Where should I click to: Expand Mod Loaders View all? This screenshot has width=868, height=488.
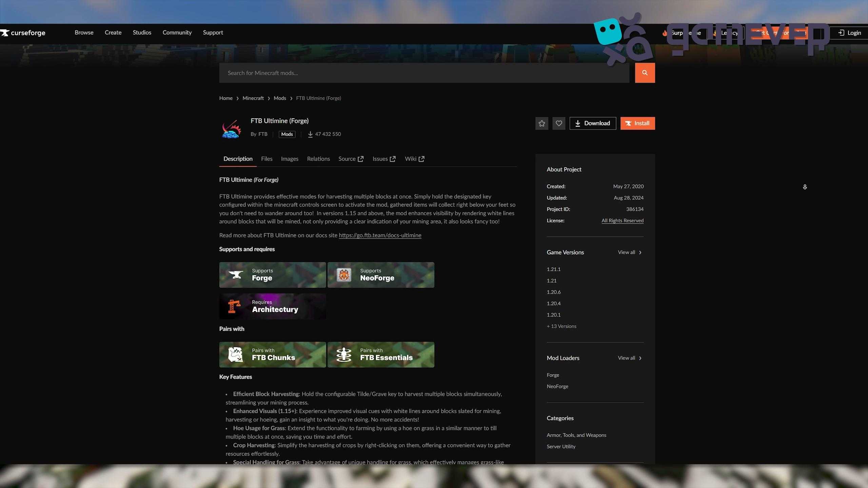pyautogui.click(x=630, y=358)
